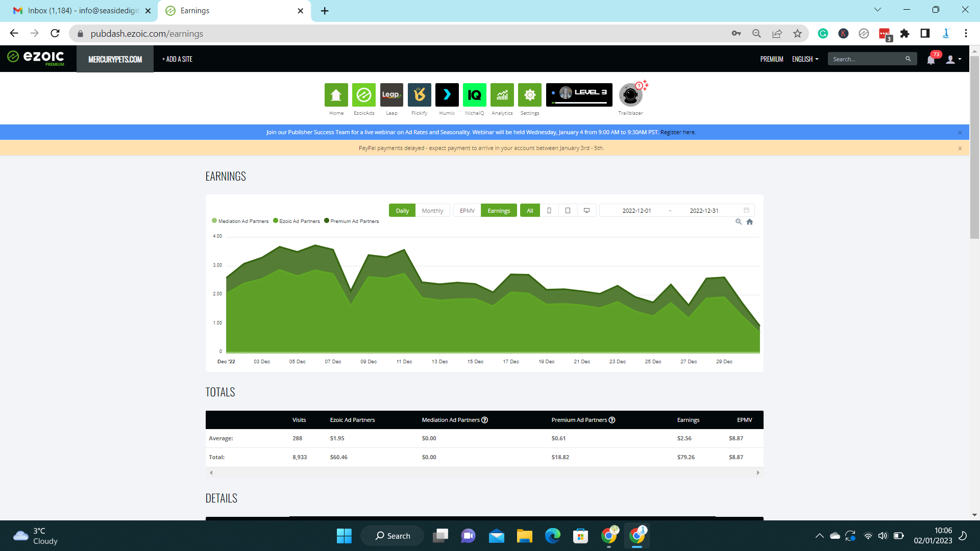Viewport: 980px width, 551px height.
Task: Open a new browser tab
Action: click(x=325, y=11)
